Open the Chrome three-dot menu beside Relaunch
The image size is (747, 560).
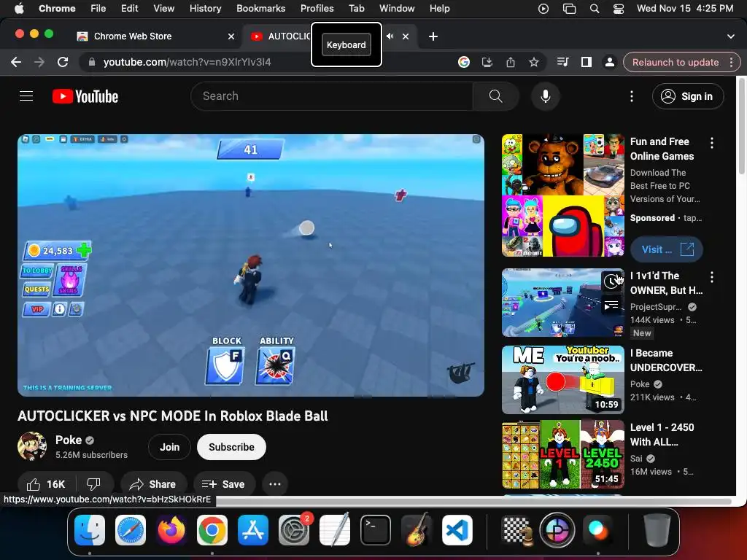(731, 63)
